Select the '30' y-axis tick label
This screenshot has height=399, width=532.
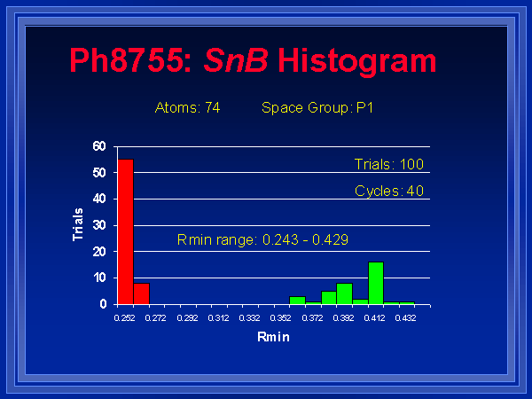pos(99,225)
